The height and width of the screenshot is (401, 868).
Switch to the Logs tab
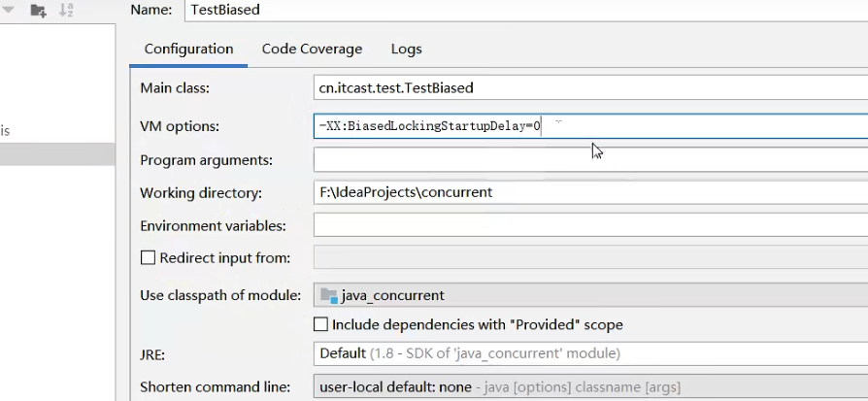[406, 49]
